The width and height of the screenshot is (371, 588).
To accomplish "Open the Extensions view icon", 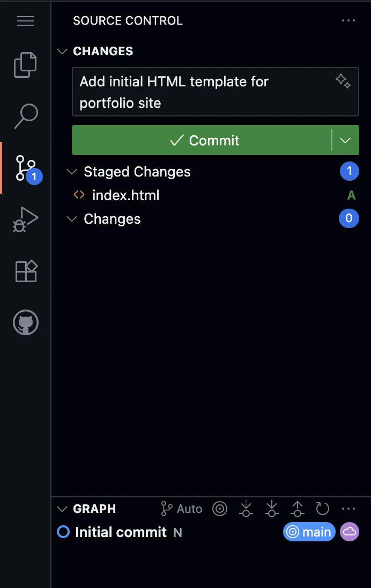I will [25, 271].
